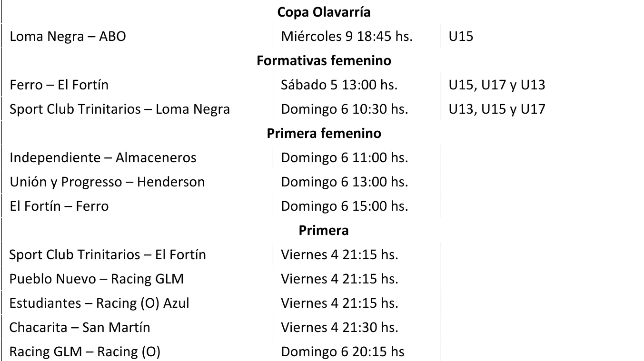Select the Ferro – El Fortín match cell
Image resolution: width=644 pixels, height=361 pixels.
click(x=59, y=85)
